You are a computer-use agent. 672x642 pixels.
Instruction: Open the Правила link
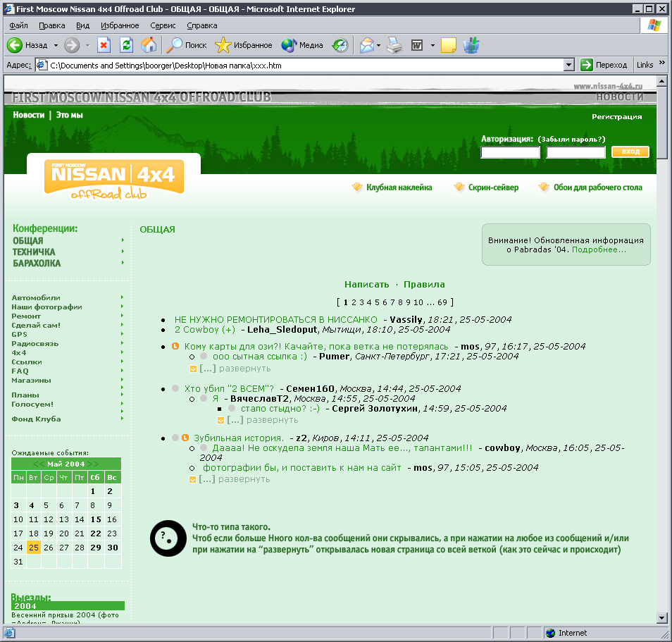coord(424,284)
